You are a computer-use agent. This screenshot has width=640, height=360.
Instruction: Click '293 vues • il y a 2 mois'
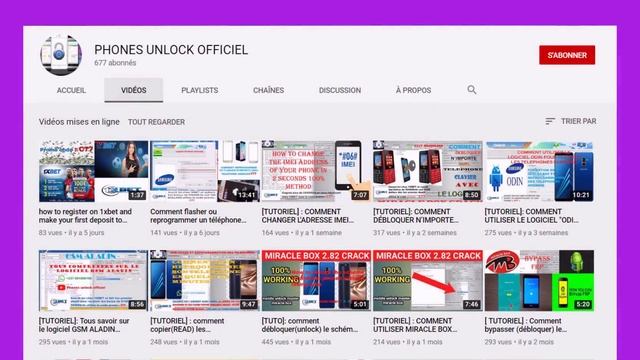519,342
